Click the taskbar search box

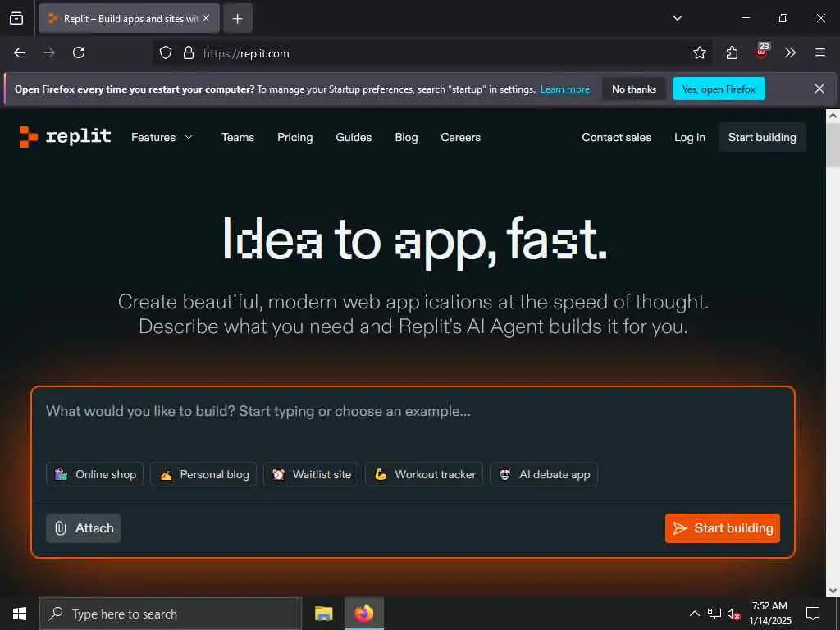tap(171, 614)
